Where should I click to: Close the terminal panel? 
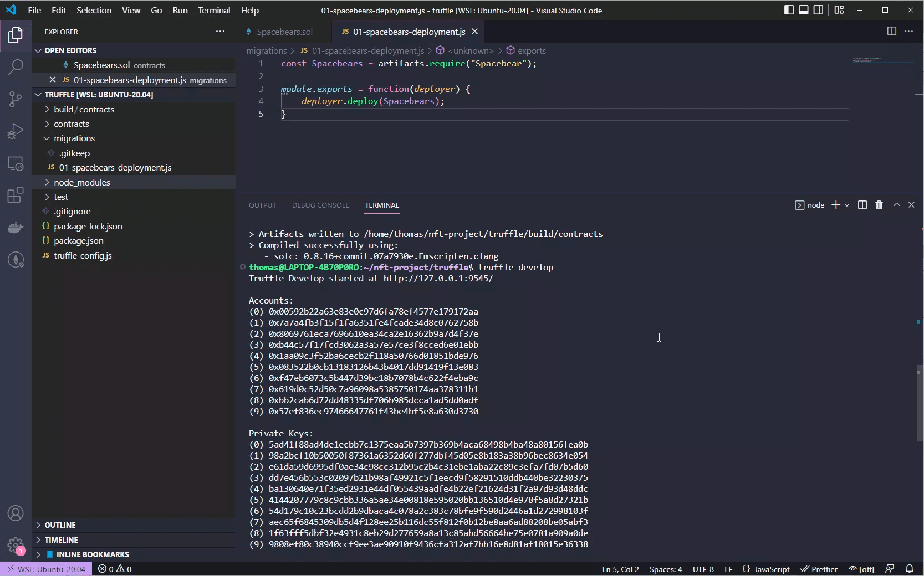(x=911, y=205)
